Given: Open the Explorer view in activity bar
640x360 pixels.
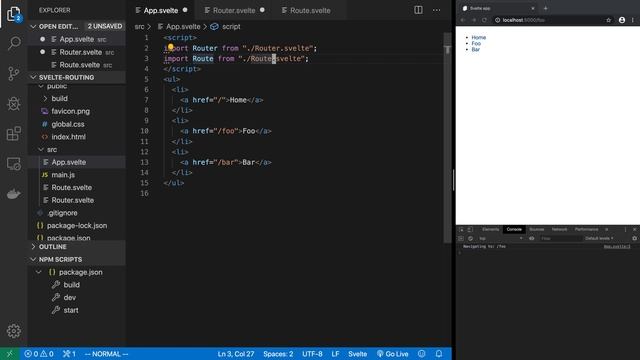Looking at the screenshot, I should click(x=14, y=14).
